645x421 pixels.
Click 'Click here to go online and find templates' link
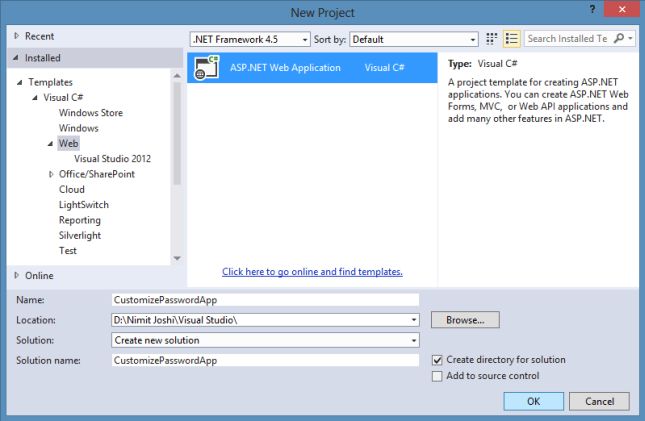click(312, 272)
